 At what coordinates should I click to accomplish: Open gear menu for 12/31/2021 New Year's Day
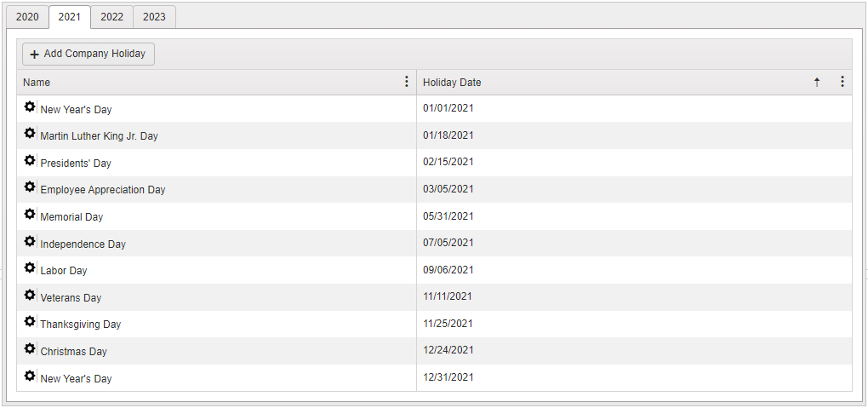click(x=29, y=376)
